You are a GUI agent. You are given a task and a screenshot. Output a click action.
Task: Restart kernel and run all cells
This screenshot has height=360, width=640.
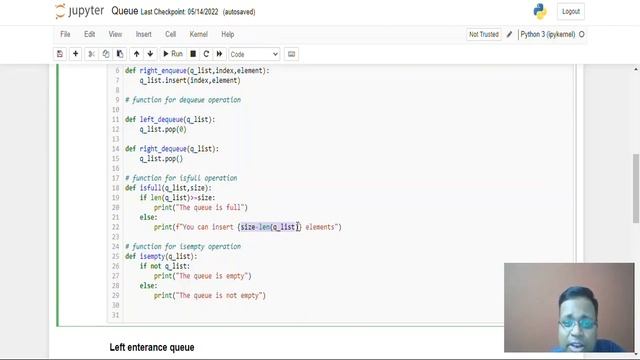click(x=219, y=54)
